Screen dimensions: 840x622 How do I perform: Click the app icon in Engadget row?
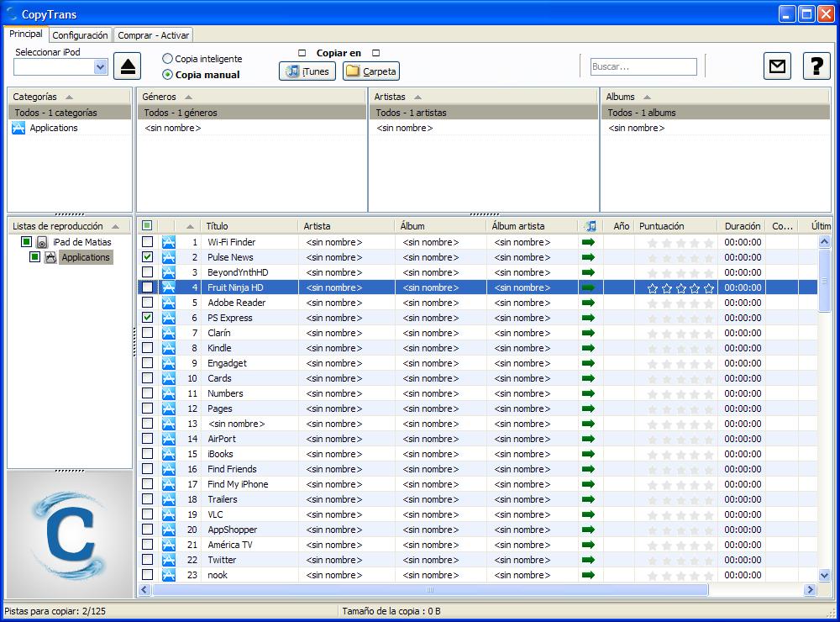tap(169, 363)
